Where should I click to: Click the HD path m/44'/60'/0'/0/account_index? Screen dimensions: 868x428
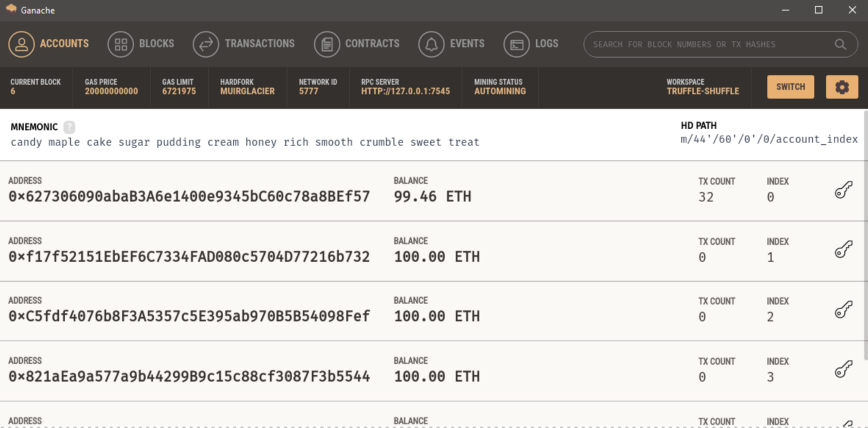tap(769, 139)
